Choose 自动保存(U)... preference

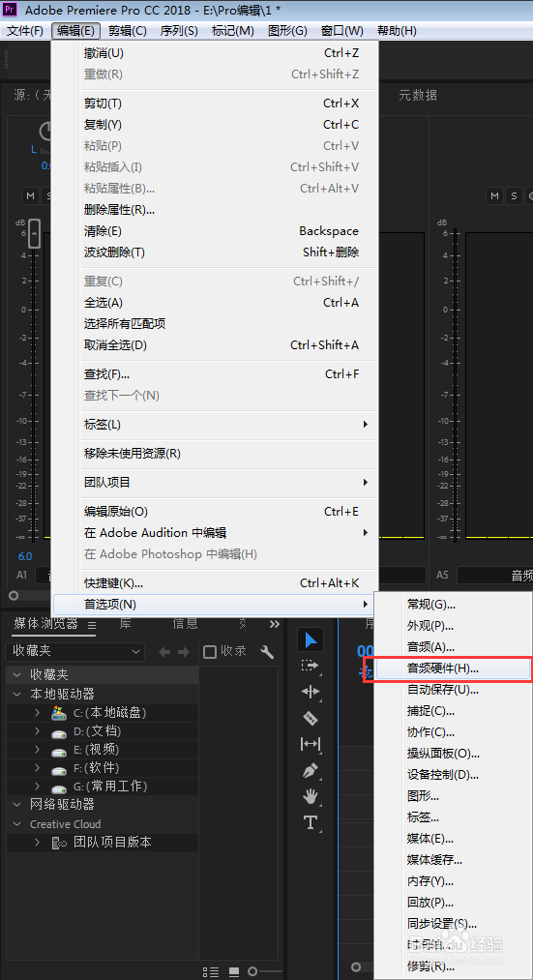(x=453, y=690)
